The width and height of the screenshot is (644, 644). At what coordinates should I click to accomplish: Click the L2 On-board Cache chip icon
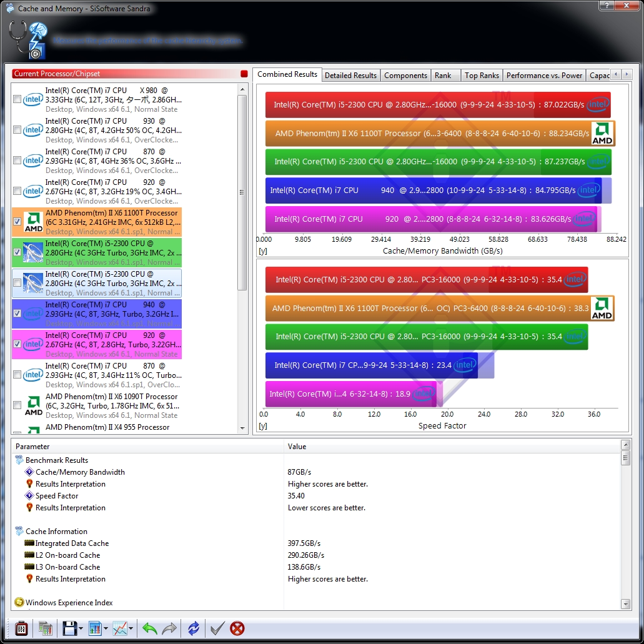pyautogui.click(x=29, y=555)
